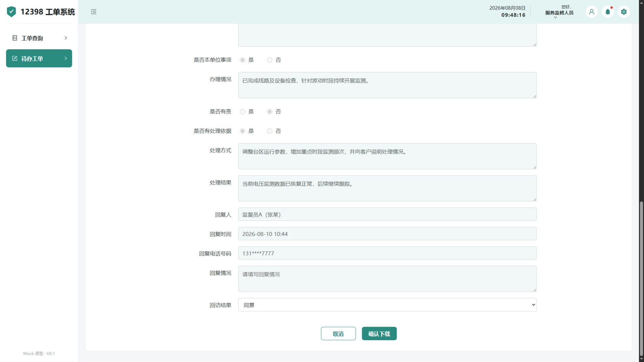The height and width of the screenshot is (362, 644).
Task: Click the 12398 shield logo icon
Action: tap(11, 12)
